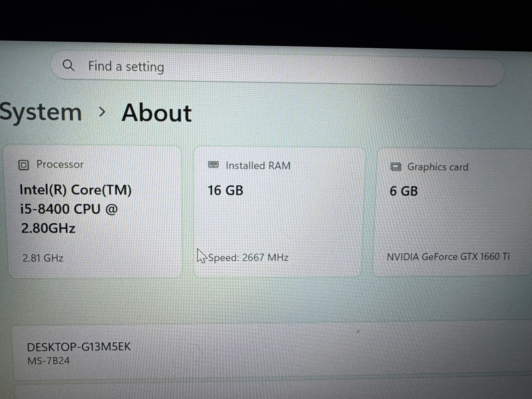This screenshot has width=532, height=399.
Task: Click the NVIDIA GeForce GTX 1660 Ti text
Action: [448, 257]
